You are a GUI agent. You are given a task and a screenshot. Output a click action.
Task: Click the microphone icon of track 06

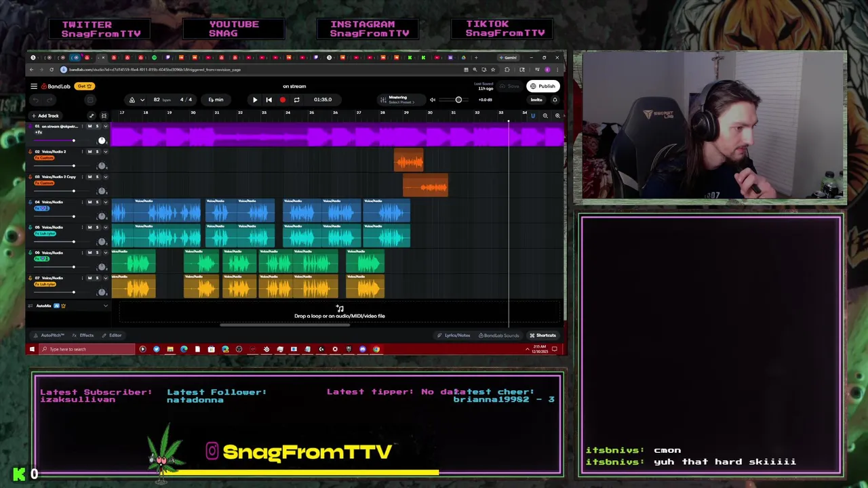[31, 253]
